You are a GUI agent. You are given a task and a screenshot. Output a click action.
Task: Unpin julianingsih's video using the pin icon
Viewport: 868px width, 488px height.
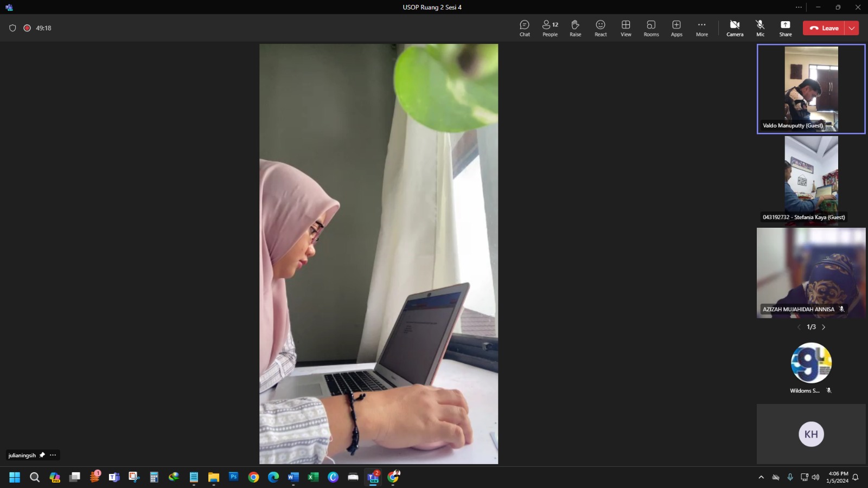[x=42, y=455]
